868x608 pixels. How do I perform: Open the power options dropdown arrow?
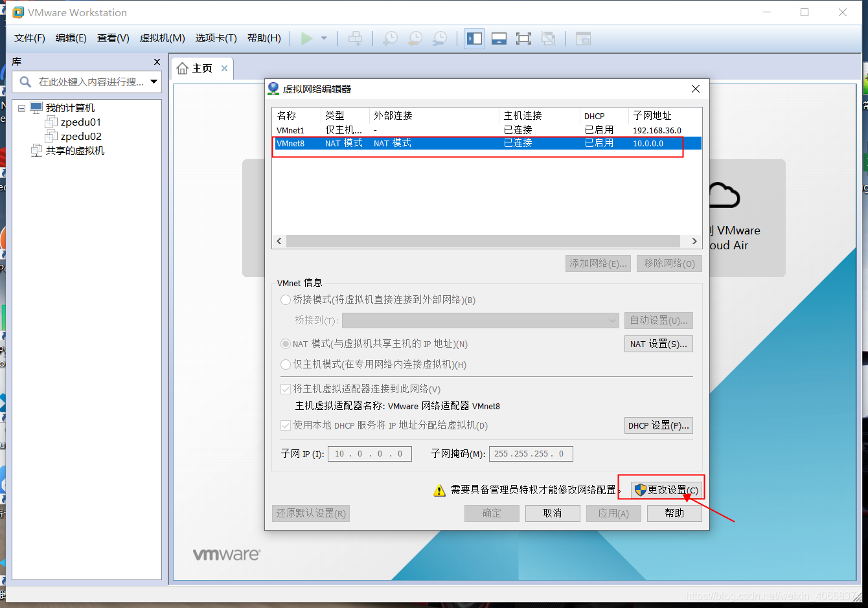pyautogui.click(x=324, y=39)
